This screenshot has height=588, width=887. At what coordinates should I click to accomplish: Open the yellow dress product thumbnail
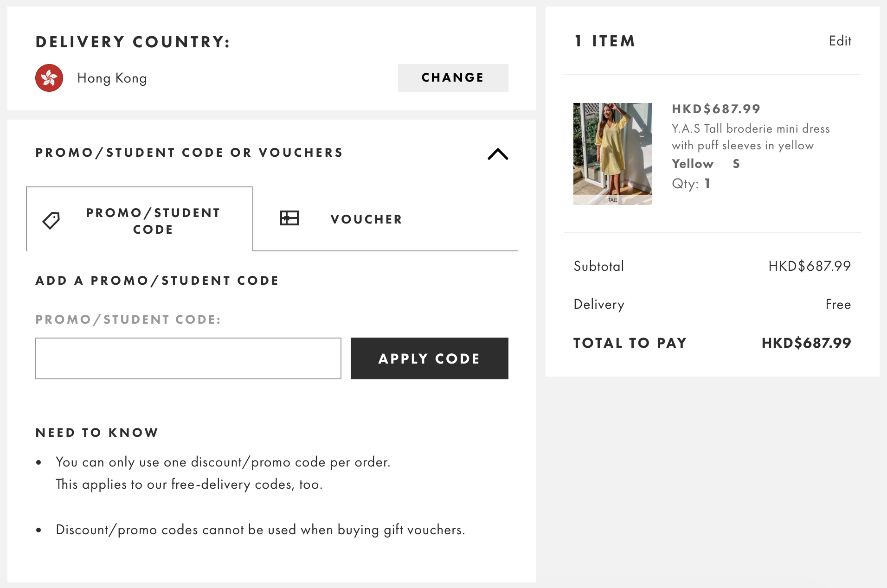(612, 153)
